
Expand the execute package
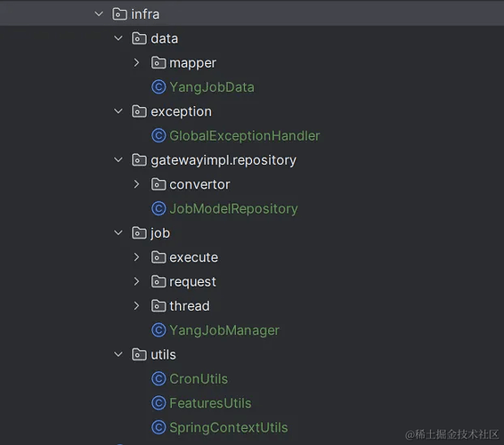(x=136, y=257)
